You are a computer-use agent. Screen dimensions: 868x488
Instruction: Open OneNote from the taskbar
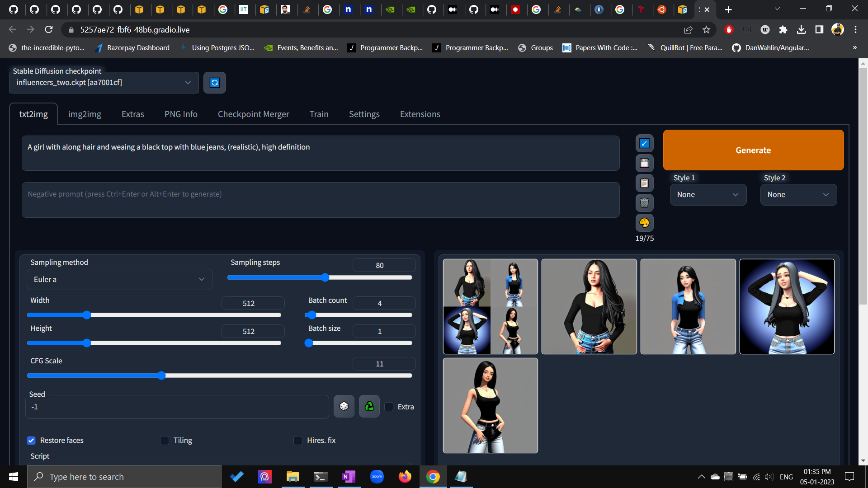[349, 477]
